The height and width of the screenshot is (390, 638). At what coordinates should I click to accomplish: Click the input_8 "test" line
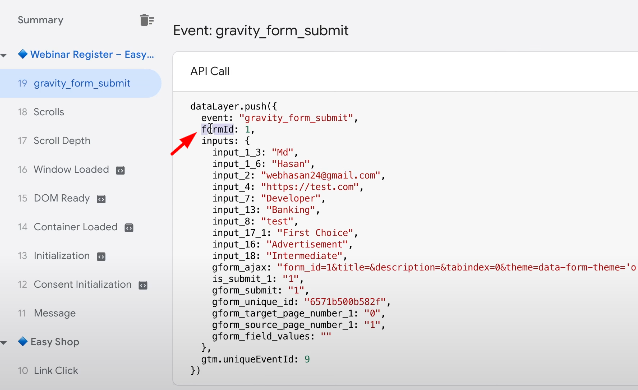tap(255, 221)
